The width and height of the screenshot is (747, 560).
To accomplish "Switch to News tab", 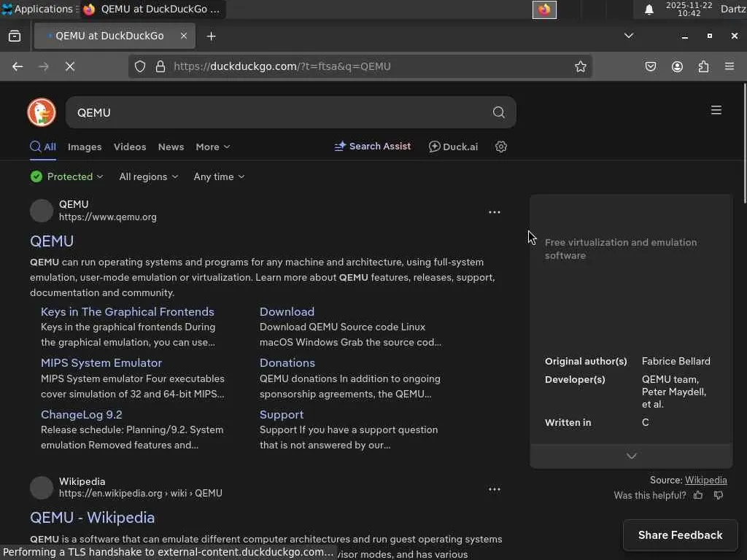I will [x=171, y=147].
